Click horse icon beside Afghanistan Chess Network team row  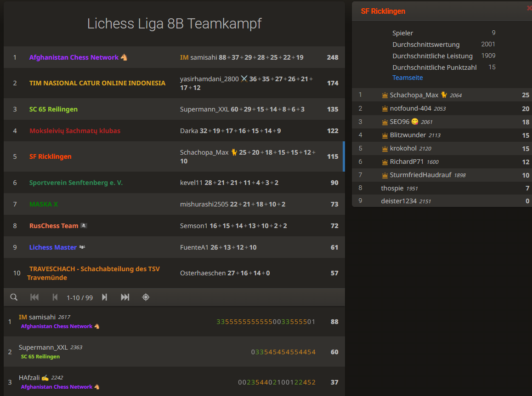coord(124,57)
